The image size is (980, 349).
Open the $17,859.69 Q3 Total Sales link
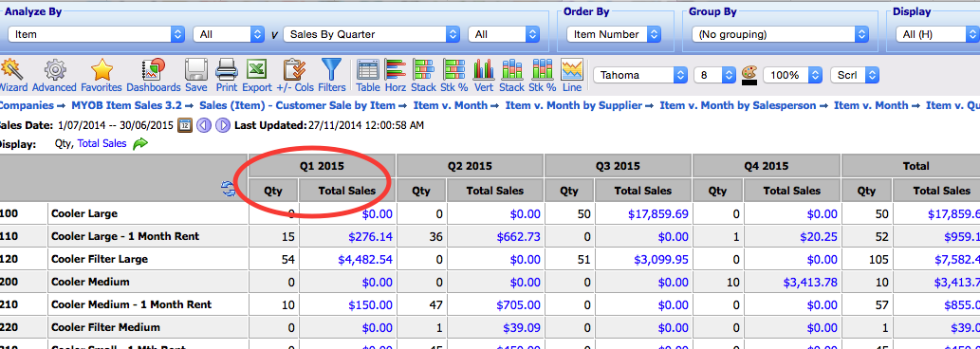tap(658, 213)
